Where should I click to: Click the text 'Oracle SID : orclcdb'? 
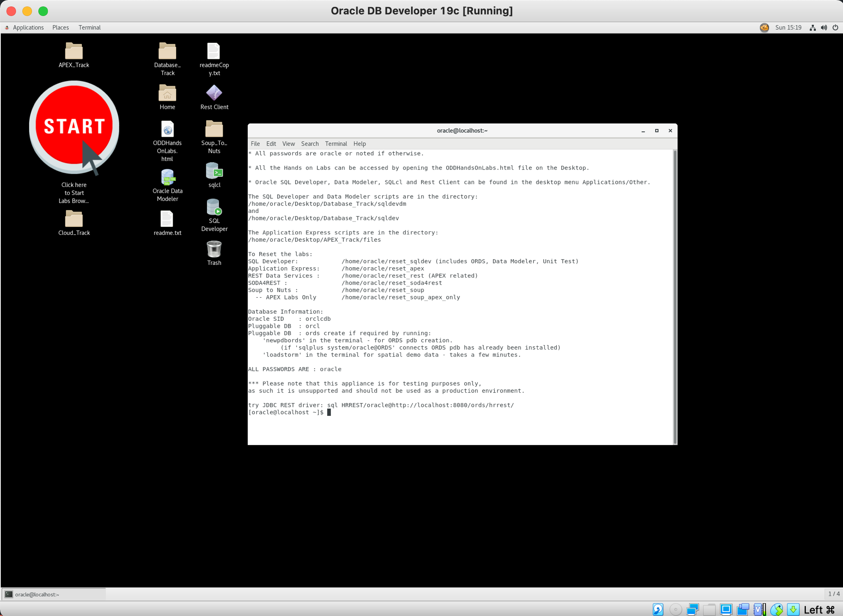click(x=289, y=319)
